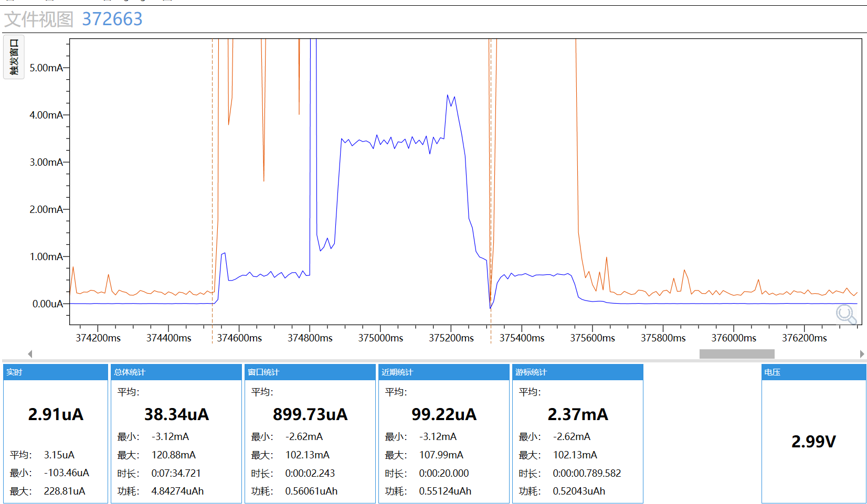Click the 2.99V voltage reading

coord(813,442)
